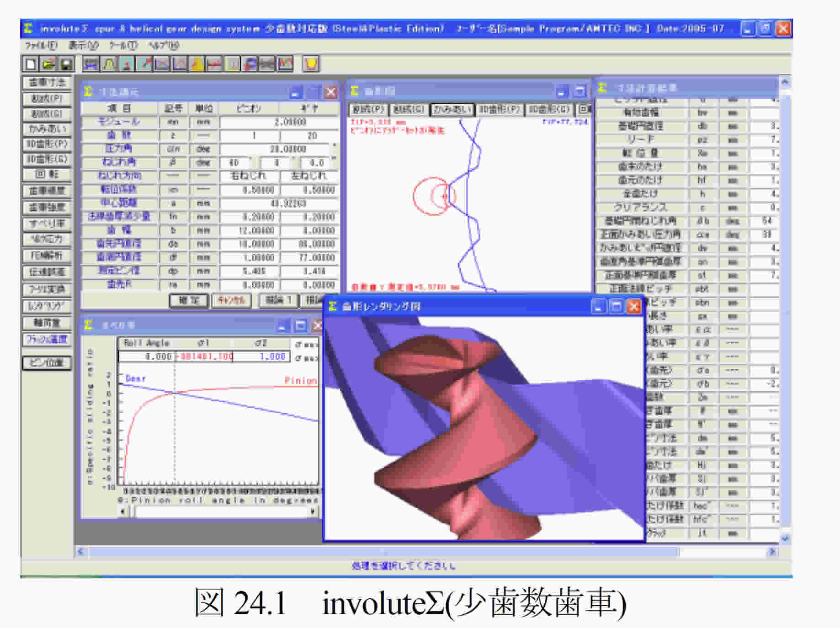Select the 歯形(G) tab in tooth profile window
Image resolution: width=840 pixels, height=628 pixels.
click(x=409, y=110)
